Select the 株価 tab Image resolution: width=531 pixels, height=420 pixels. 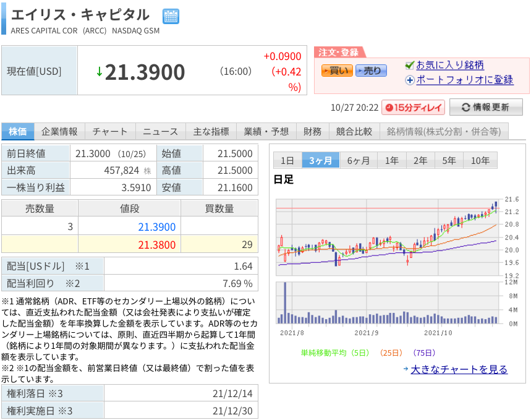tap(18, 132)
